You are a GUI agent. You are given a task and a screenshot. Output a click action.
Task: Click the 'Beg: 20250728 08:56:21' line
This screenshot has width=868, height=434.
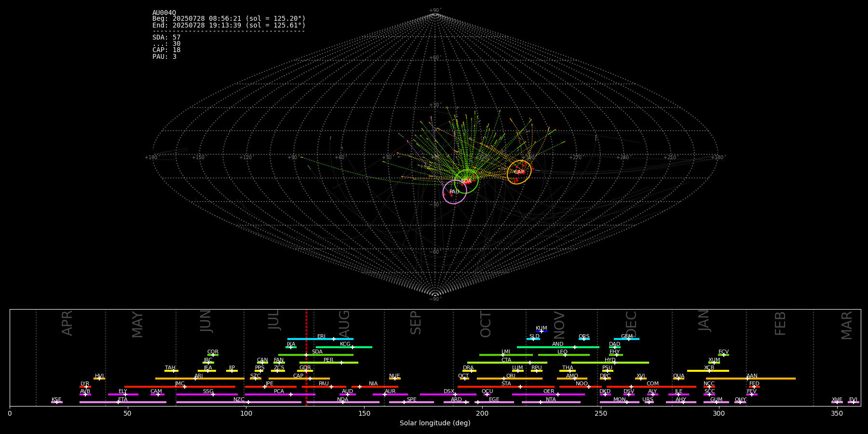pos(229,19)
